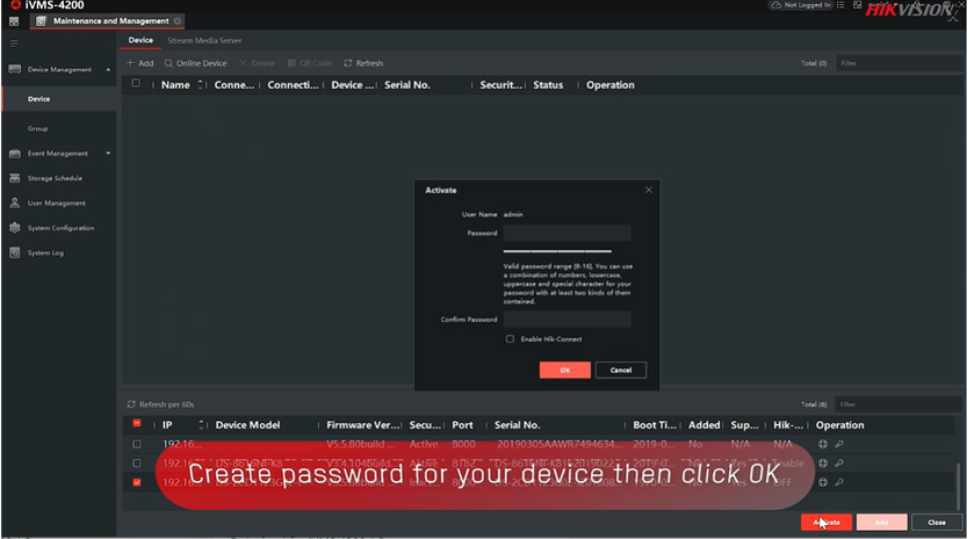Click globe icon in second online device row

(823, 463)
